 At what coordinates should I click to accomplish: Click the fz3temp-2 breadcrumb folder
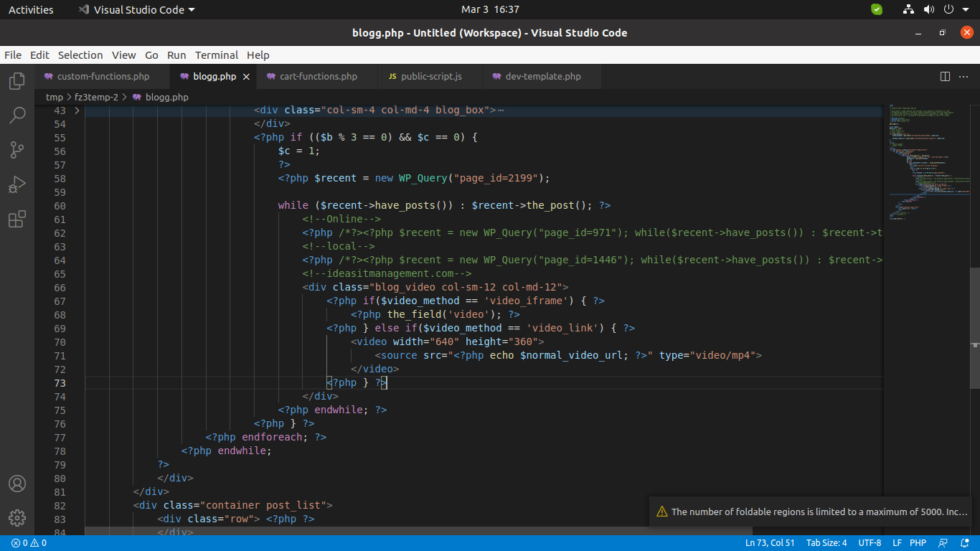click(x=96, y=97)
